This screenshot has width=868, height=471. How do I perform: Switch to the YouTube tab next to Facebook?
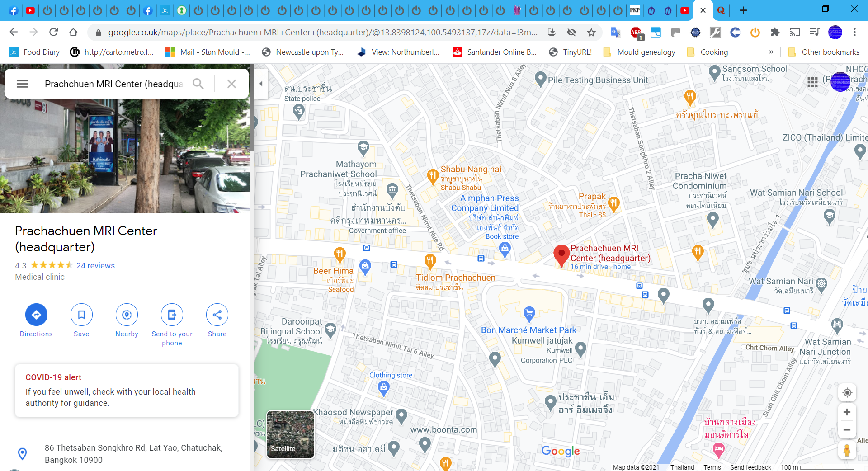point(30,10)
